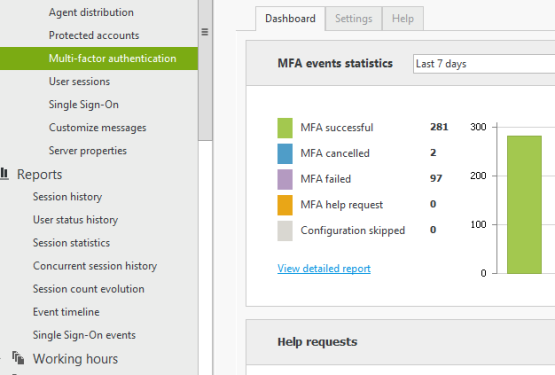Click the green MFA successful legend swatch

285,128
